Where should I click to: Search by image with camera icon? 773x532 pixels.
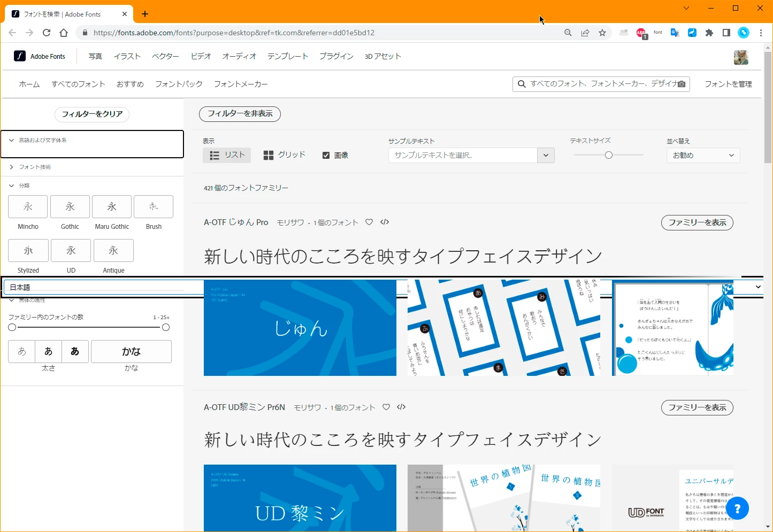[682, 84]
